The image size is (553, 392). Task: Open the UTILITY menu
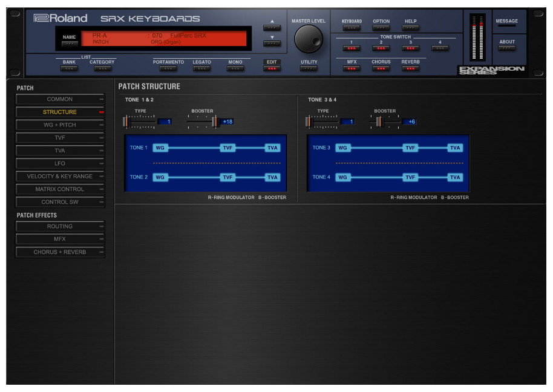[x=309, y=68]
